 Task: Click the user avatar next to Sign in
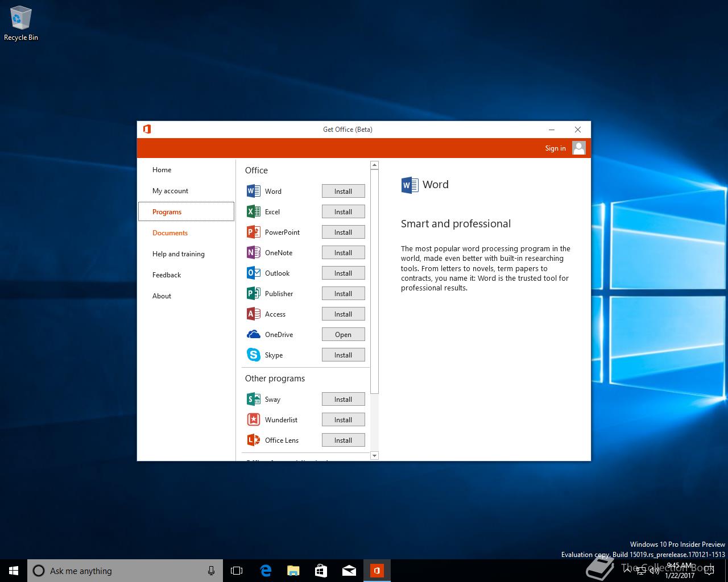coord(578,148)
